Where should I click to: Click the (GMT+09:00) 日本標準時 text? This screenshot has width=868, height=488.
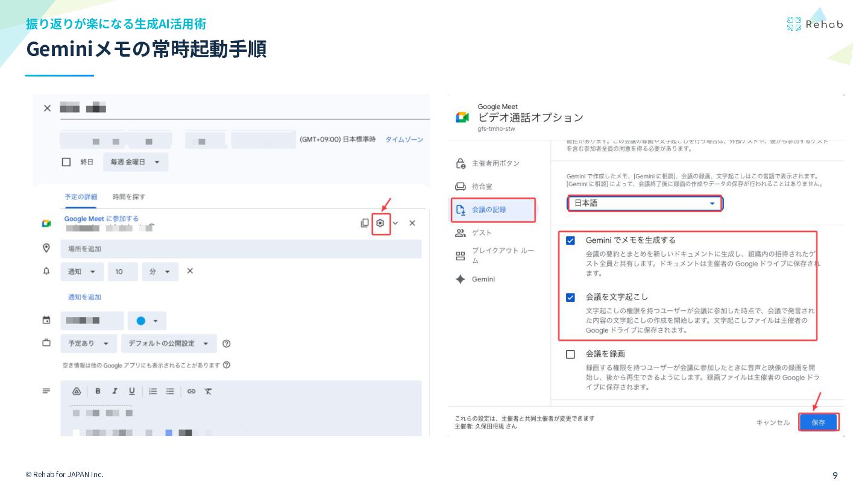coord(338,139)
